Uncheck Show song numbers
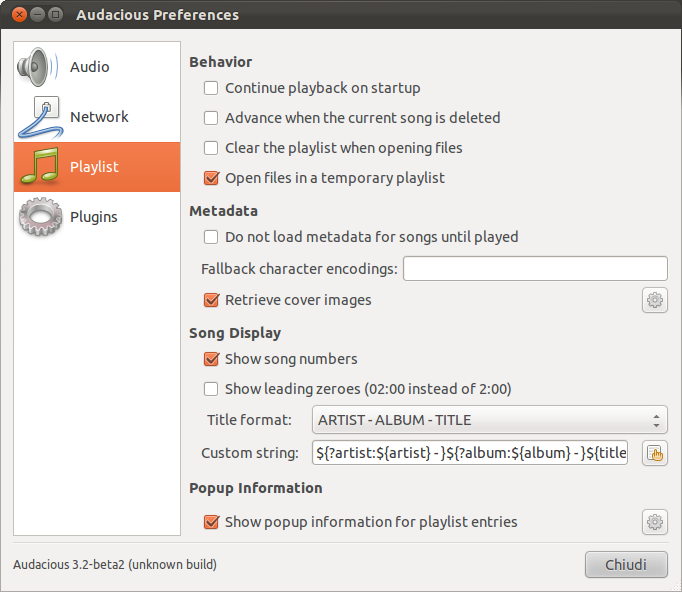 tap(211, 359)
